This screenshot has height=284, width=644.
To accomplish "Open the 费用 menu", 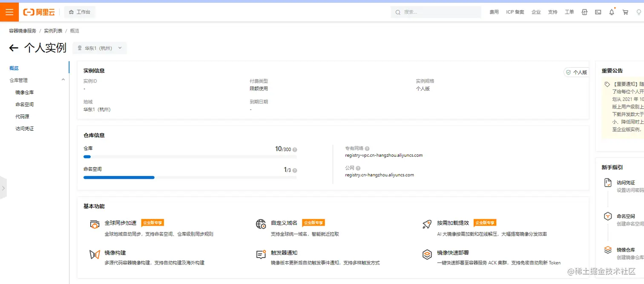I will click(494, 12).
